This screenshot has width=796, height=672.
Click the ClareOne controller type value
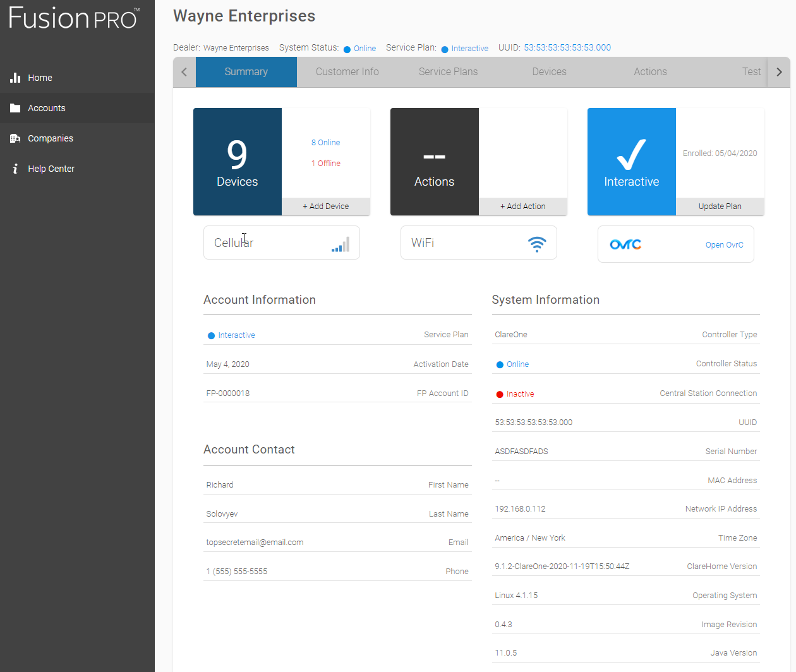point(511,335)
